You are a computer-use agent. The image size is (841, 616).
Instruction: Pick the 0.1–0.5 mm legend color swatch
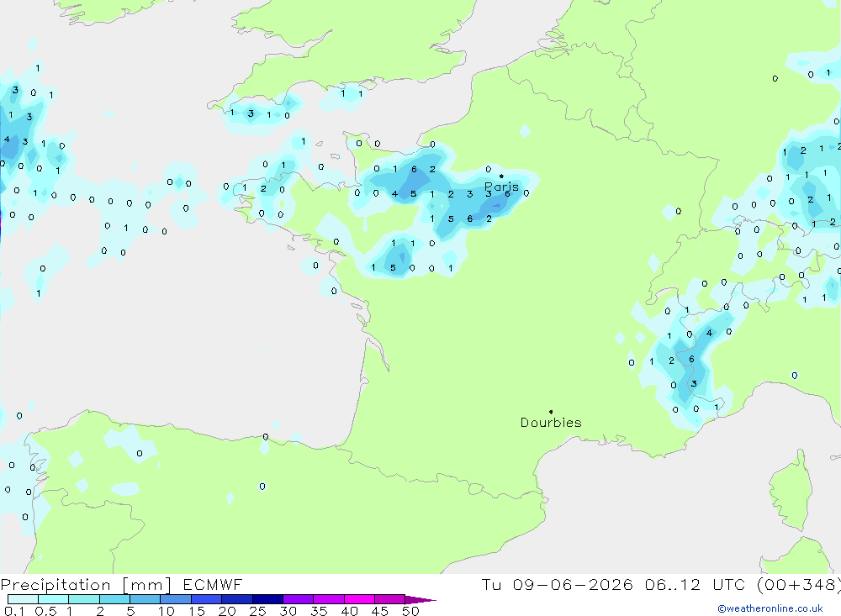point(23,599)
